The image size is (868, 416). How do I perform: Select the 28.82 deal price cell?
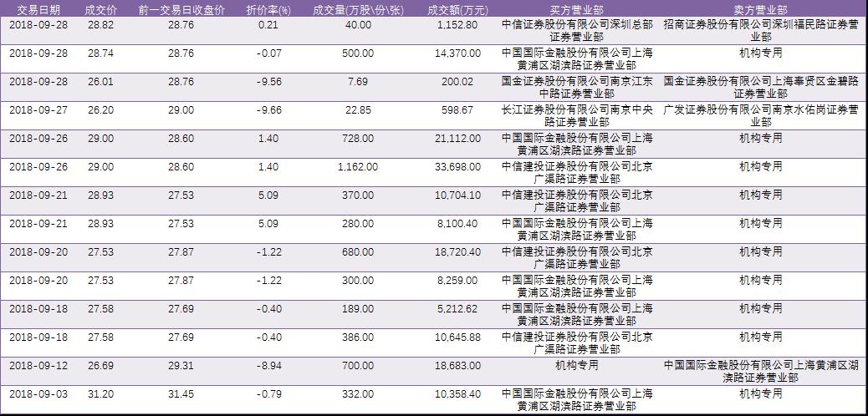(100, 25)
